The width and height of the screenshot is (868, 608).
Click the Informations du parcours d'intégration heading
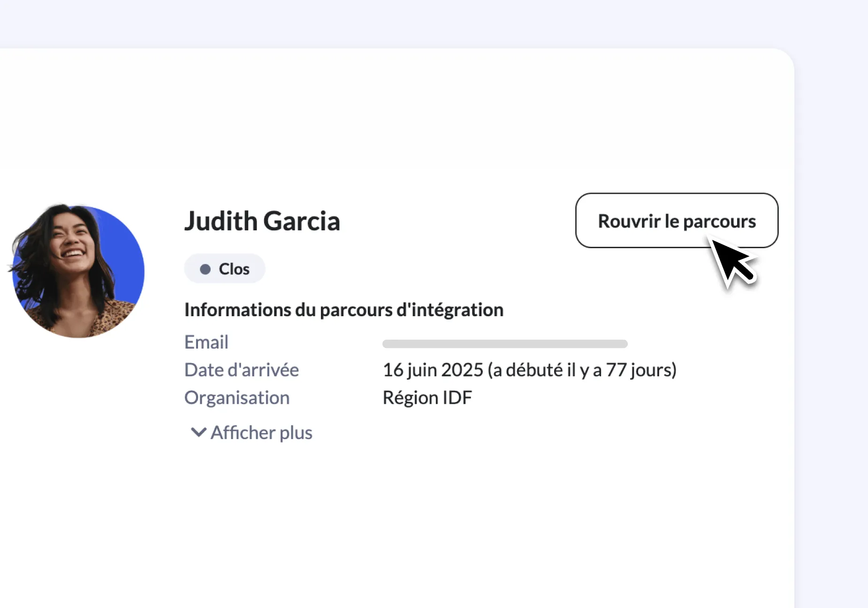tap(344, 310)
